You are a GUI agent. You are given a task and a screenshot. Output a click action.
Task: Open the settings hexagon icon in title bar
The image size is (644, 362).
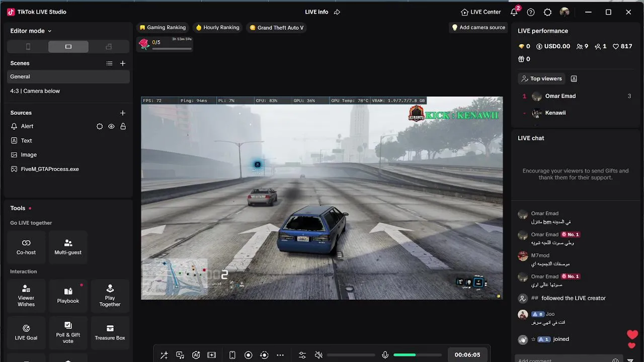(x=548, y=12)
